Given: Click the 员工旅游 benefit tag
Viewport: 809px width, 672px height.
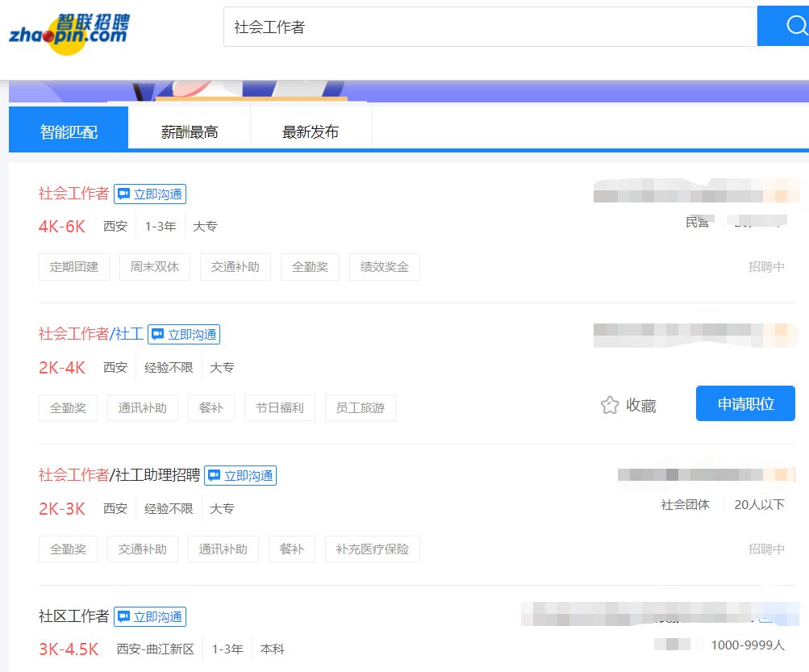Looking at the screenshot, I should (x=360, y=408).
